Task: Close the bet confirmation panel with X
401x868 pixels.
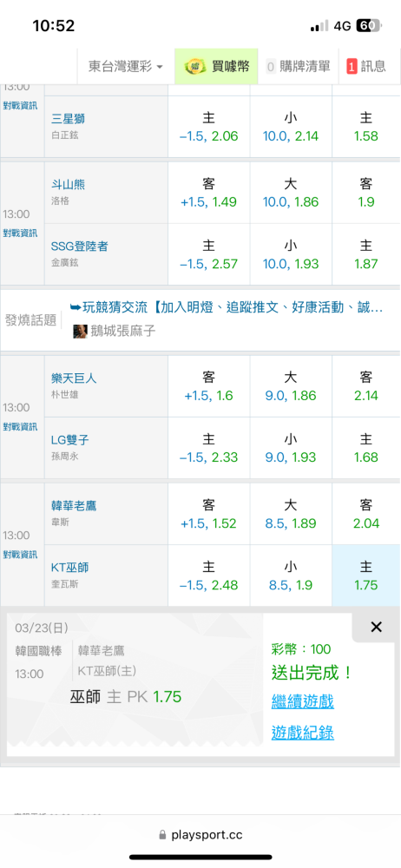Action: (376, 627)
